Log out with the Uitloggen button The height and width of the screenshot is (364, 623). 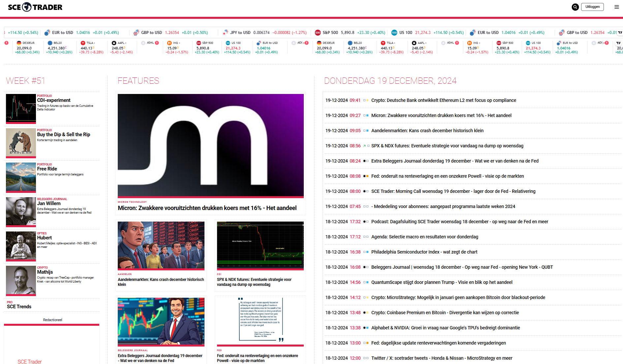pos(592,7)
